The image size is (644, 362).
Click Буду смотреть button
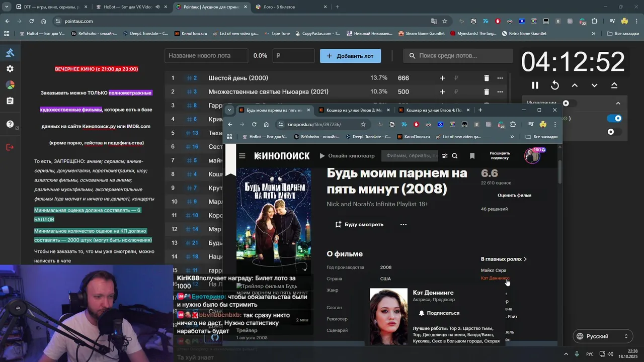(x=359, y=224)
